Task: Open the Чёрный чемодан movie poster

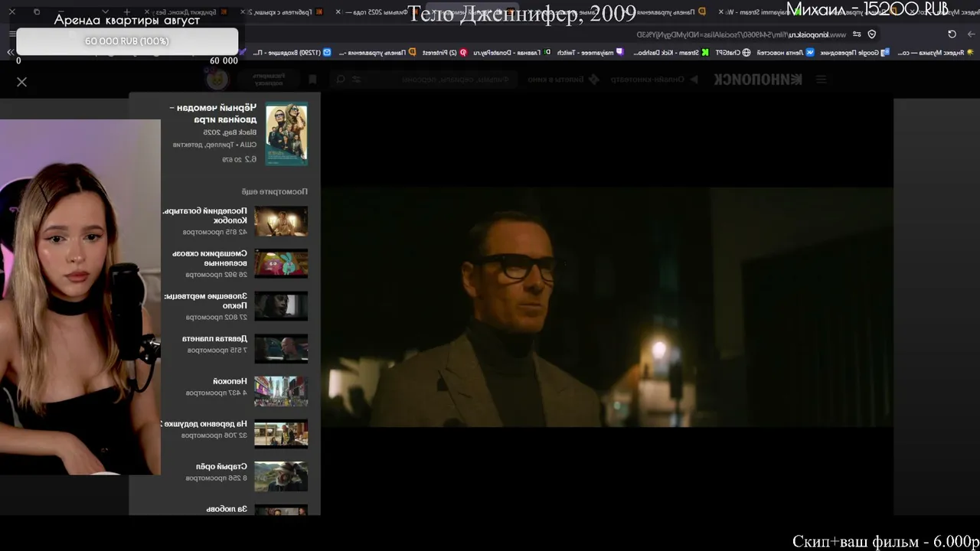Action: (286, 134)
